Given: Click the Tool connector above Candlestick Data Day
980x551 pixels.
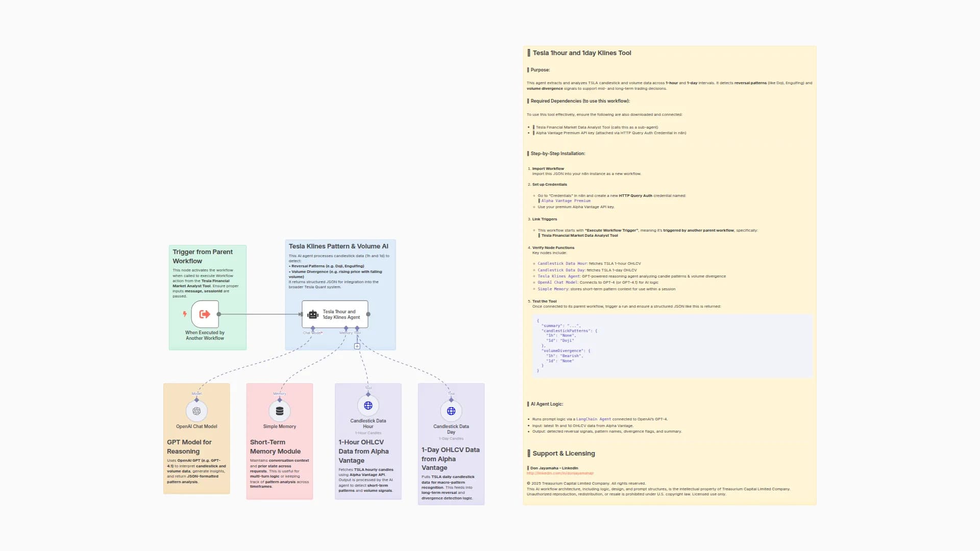Looking at the screenshot, I should (x=451, y=399).
